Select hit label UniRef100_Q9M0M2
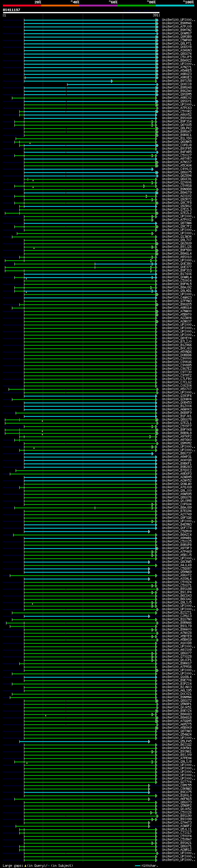Viewport: 197px width, 868px height. pos(177,443)
